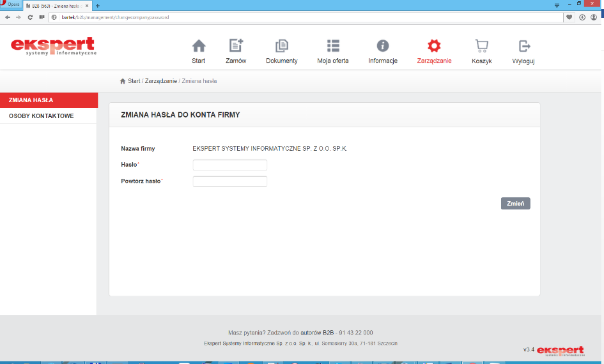The width and height of the screenshot is (604, 364).
Task: Click the Zmiana hasła breadcrumb text
Action: [x=199, y=81]
